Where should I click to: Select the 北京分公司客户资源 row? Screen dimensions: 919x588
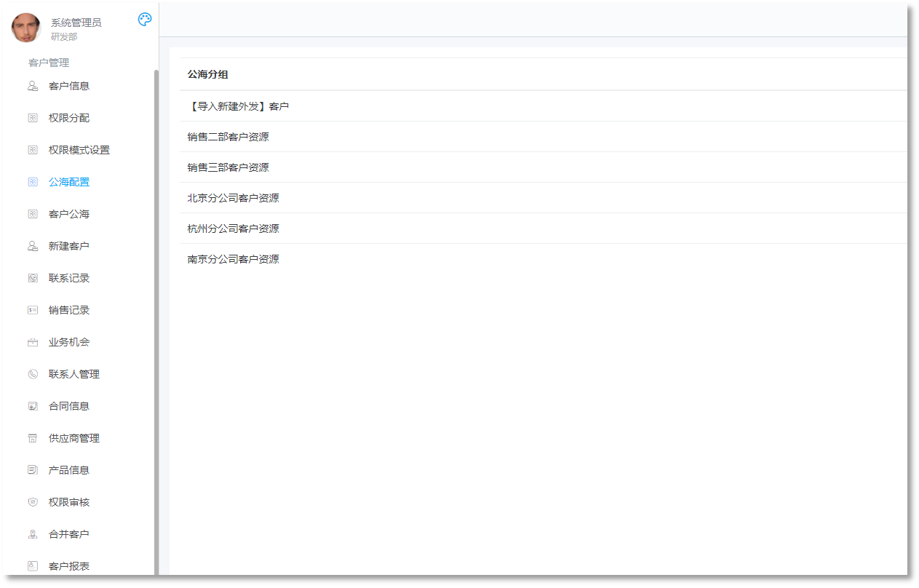(544, 198)
